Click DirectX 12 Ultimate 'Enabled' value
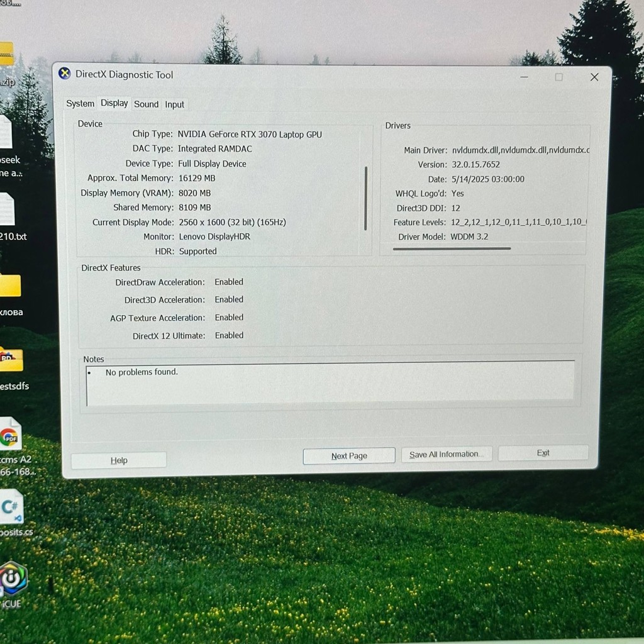This screenshot has width=644, height=644. pyautogui.click(x=229, y=335)
